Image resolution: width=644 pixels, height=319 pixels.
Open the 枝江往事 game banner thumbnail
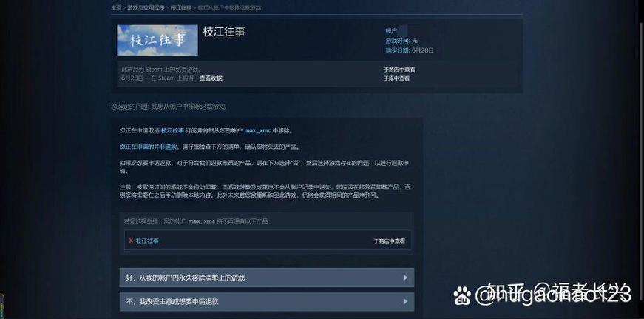(x=157, y=40)
